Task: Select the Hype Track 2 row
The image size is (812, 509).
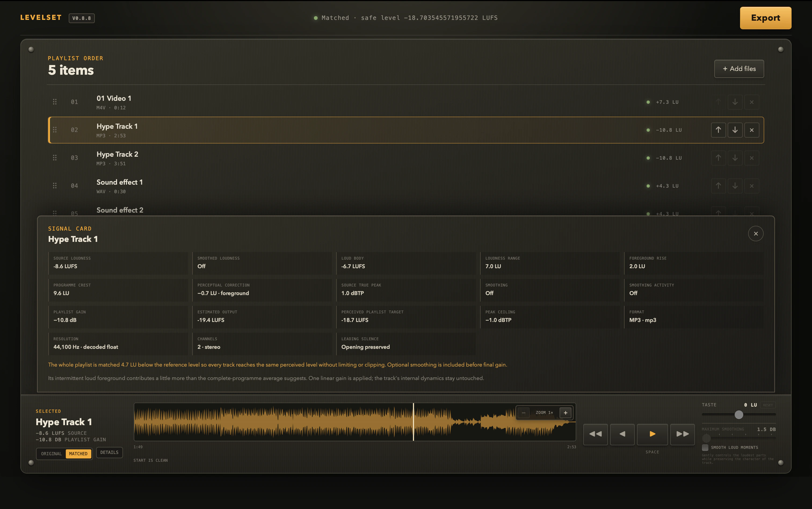Action: tap(406, 158)
